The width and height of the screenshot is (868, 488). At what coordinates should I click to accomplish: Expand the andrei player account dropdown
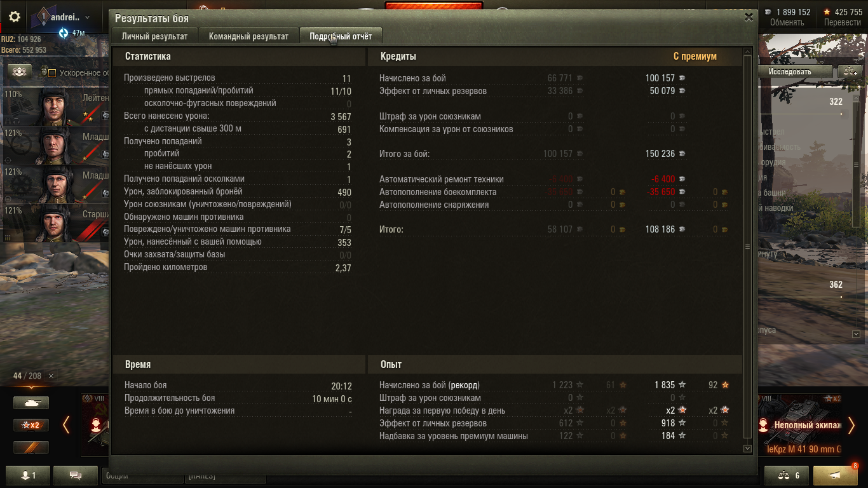pyautogui.click(x=87, y=18)
